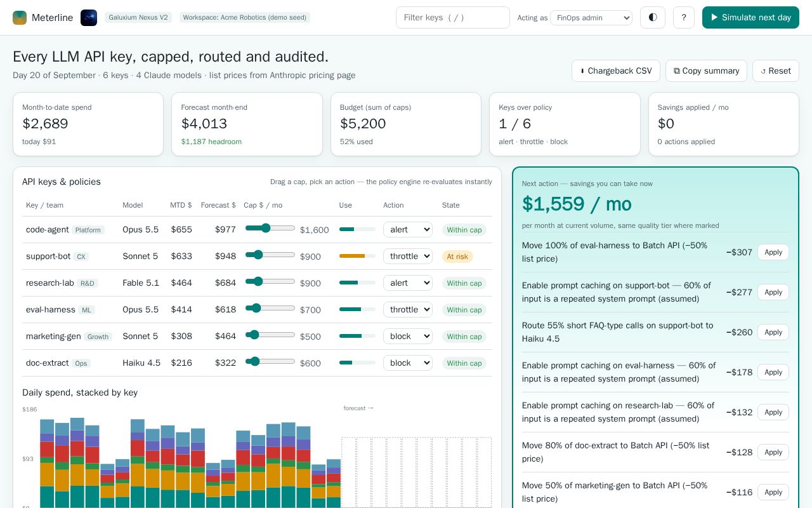Click the 'Forecast $' column header
The width and height of the screenshot is (812, 508).
point(218,205)
